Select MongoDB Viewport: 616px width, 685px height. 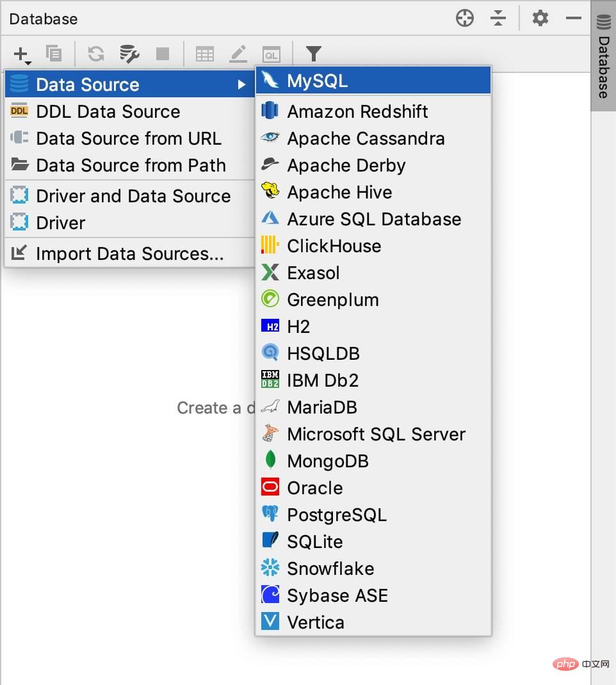(373, 462)
